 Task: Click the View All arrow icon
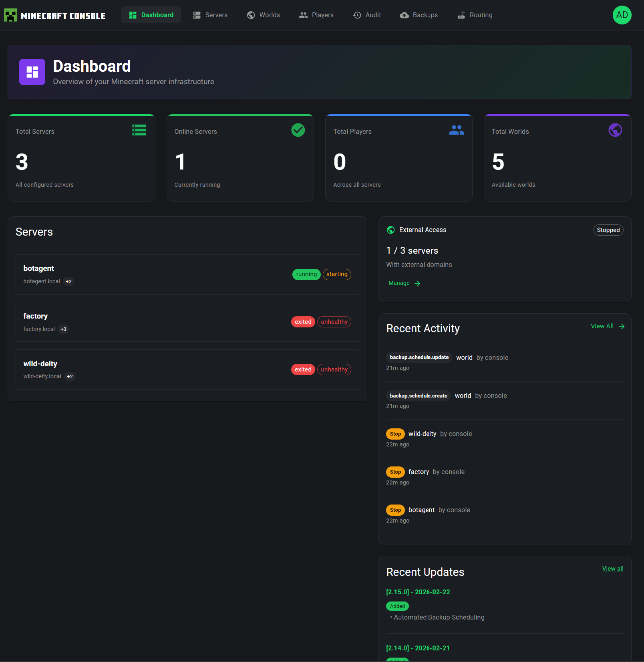(622, 326)
